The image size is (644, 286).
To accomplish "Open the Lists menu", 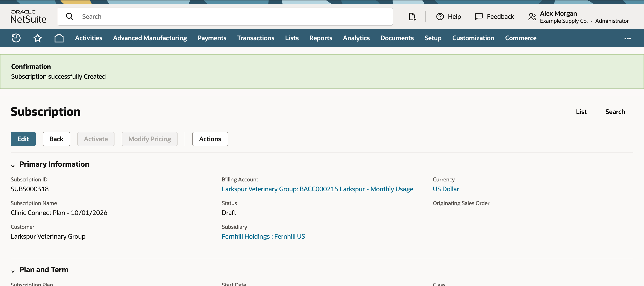I will coord(292,38).
